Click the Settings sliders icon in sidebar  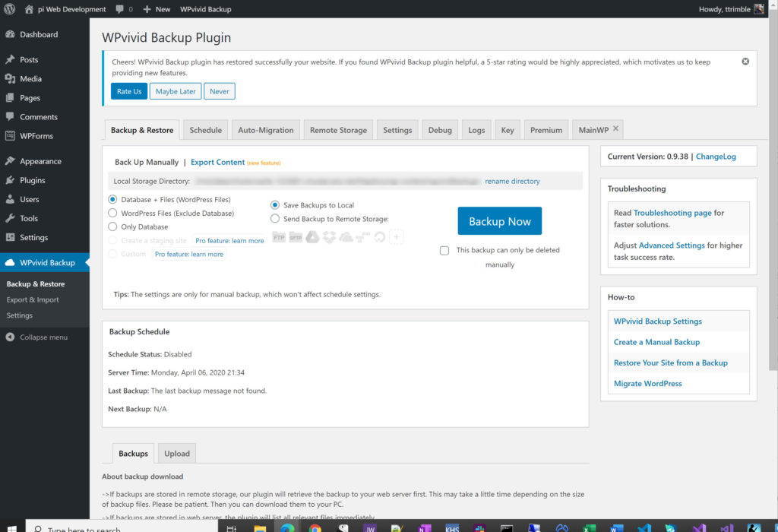[10, 237]
